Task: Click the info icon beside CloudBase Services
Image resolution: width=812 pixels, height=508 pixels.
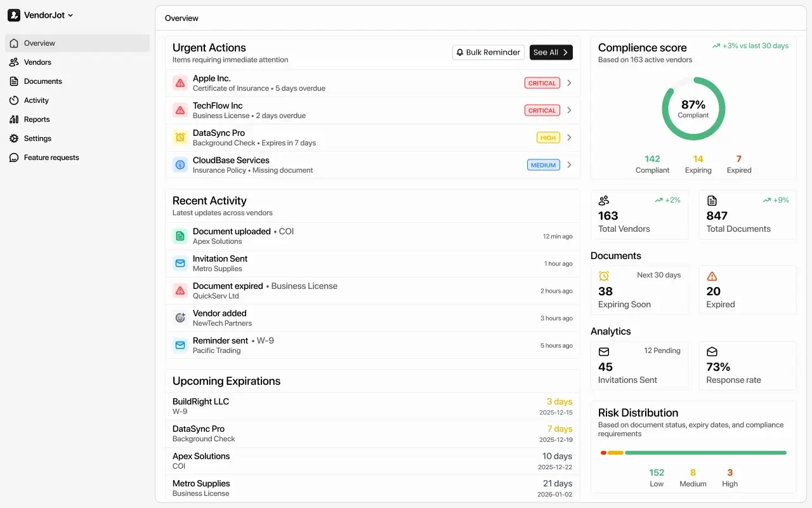Action: coord(180,165)
